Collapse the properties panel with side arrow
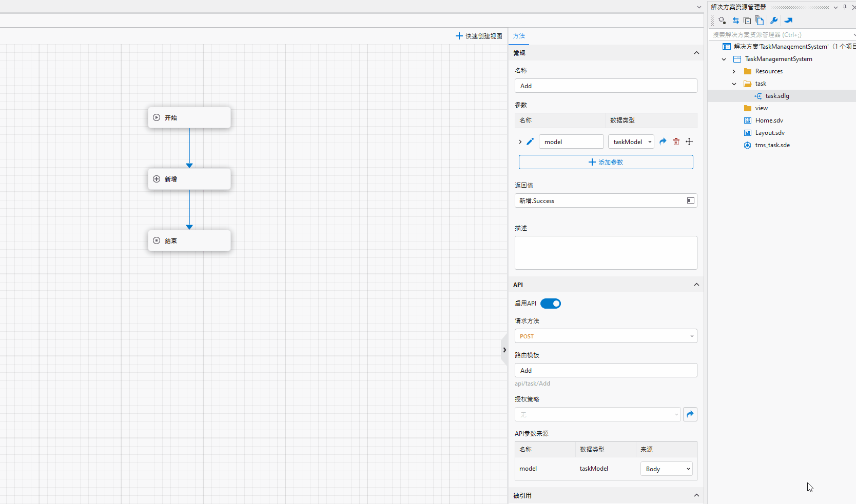 [504, 350]
